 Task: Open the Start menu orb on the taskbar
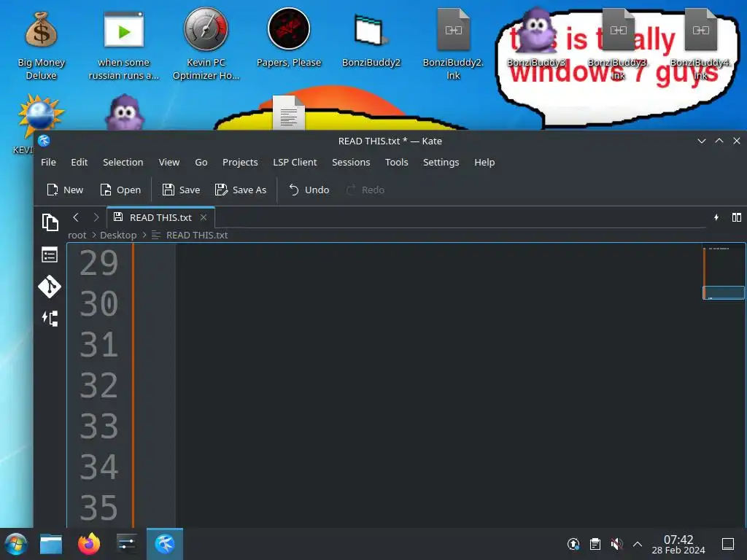[x=16, y=544]
